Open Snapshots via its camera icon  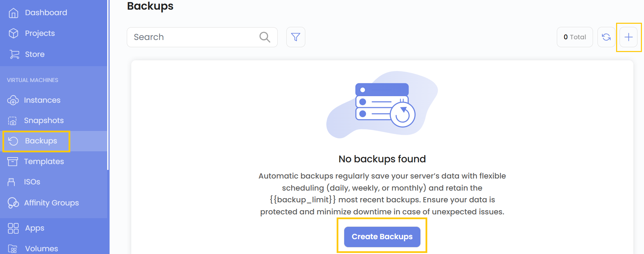13,120
